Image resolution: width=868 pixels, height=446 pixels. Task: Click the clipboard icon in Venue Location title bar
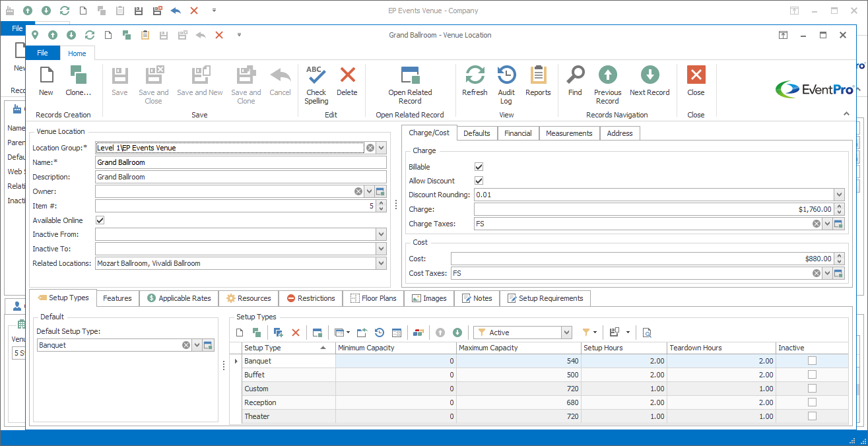click(145, 35)
